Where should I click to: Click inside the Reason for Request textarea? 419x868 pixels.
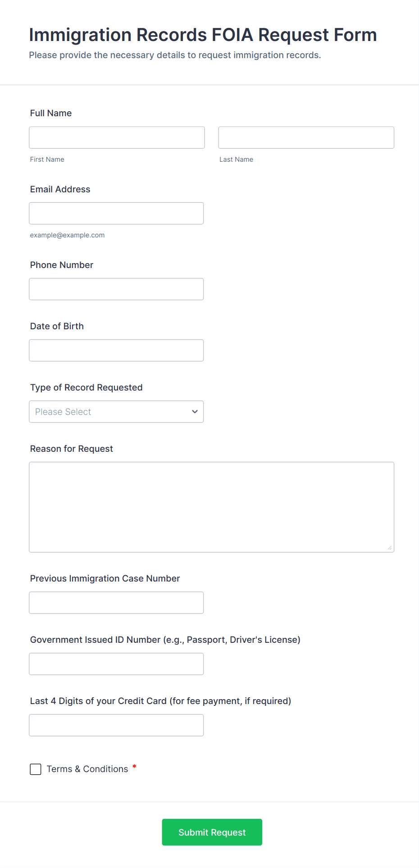211,507
